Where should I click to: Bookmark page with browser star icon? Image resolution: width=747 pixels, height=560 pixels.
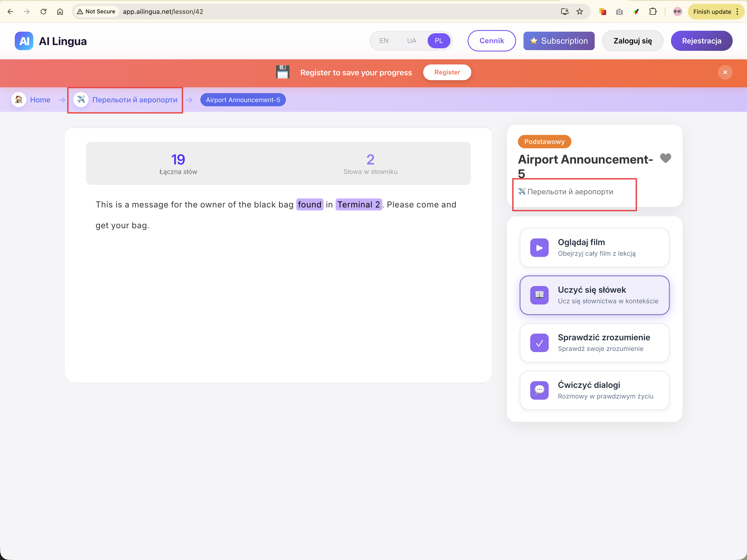point(580,12)
